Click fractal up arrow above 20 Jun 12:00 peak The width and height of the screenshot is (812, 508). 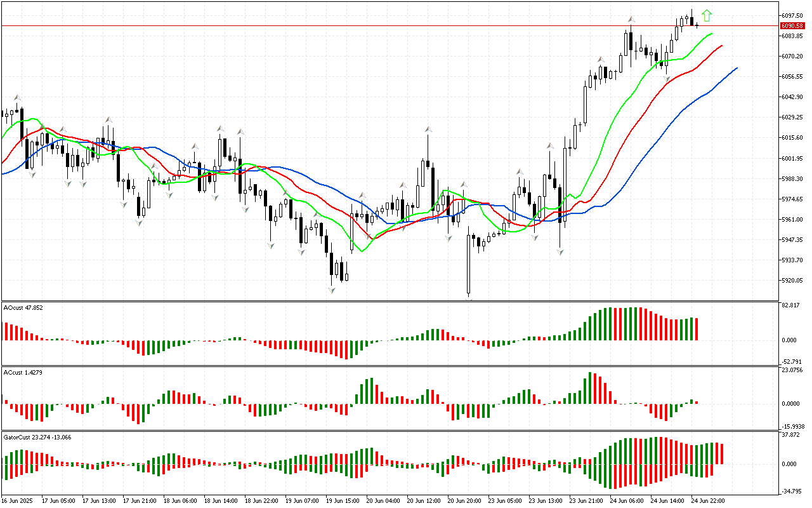tap(428, 129)
